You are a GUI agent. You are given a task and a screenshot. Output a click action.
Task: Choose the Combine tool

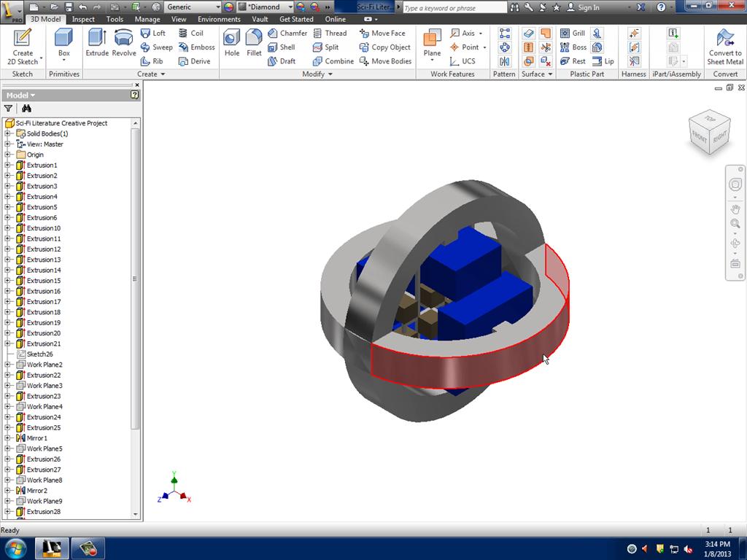tap(333, 61)
